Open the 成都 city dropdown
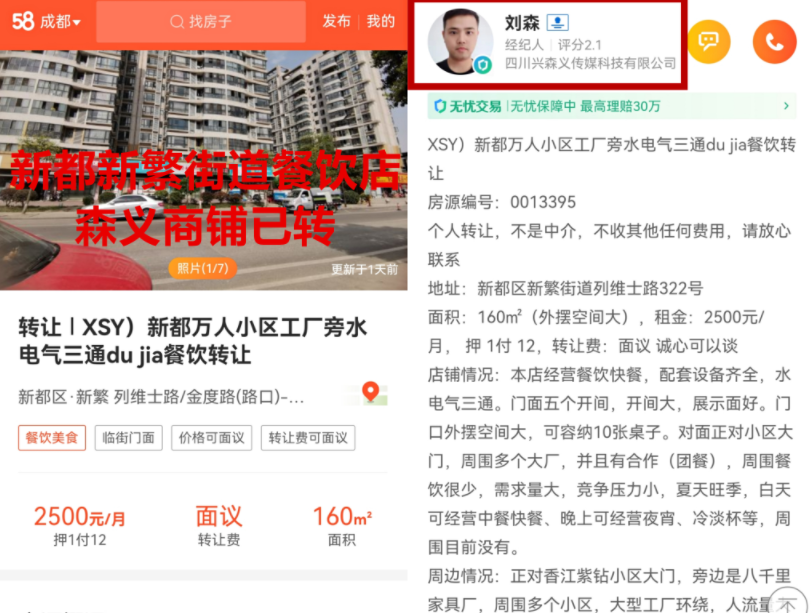 [x=61, y=22]
